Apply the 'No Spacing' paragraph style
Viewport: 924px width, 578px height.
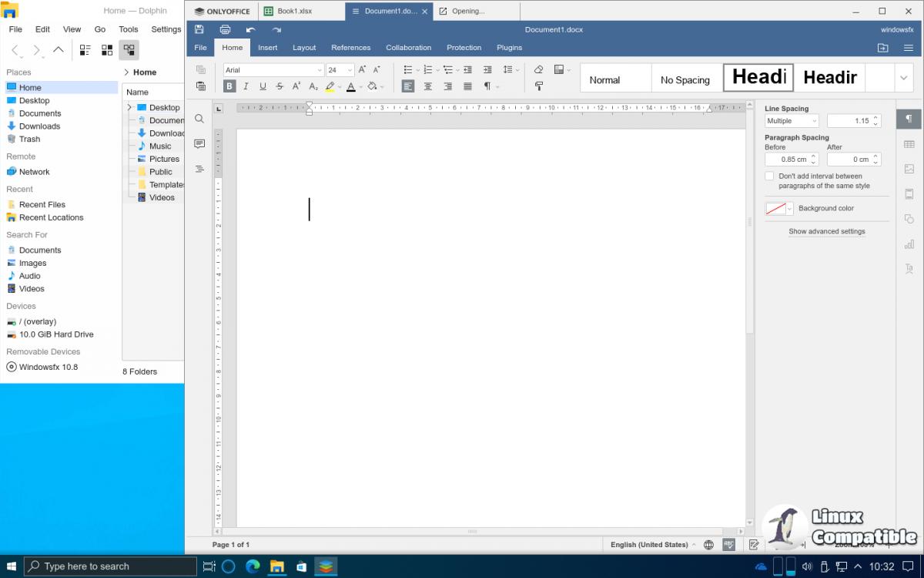[685, 79]
